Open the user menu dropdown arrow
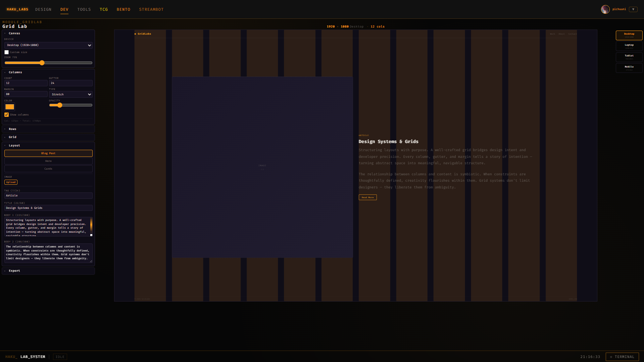This screenshot has height=362, width=644. pyautogui.click(x=633, y=9)
